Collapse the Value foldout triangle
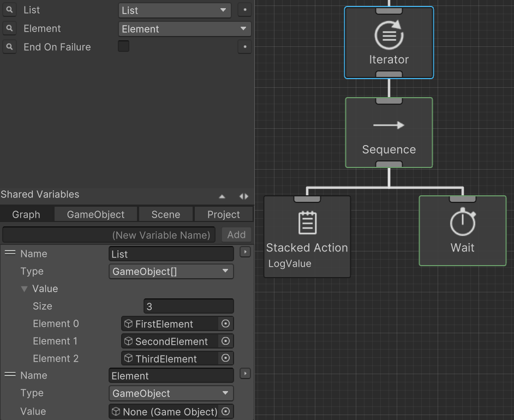The image size is (514, 420). 24,289
